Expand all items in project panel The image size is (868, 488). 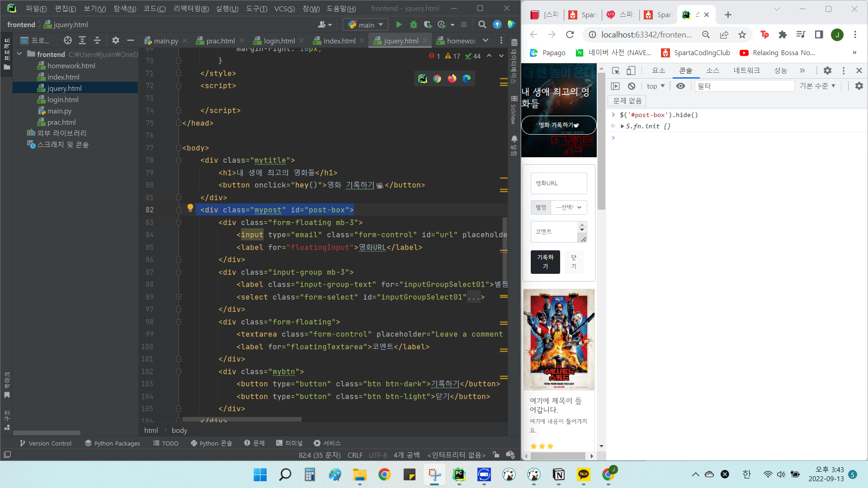tap(82, 41)
